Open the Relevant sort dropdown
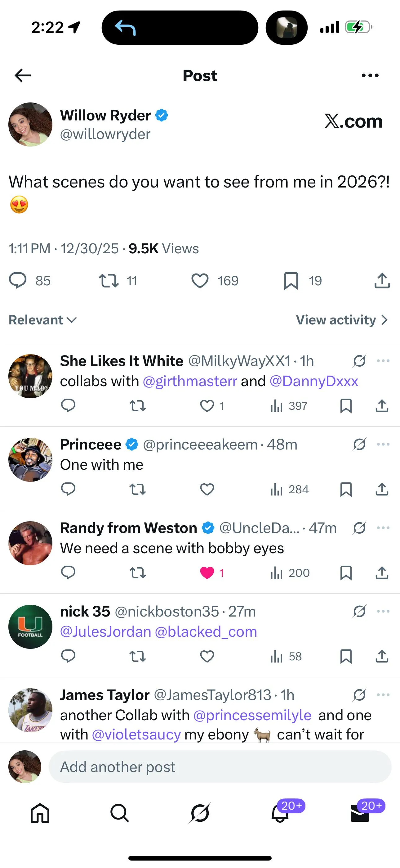The image size is (400, 868). [42, 320]
